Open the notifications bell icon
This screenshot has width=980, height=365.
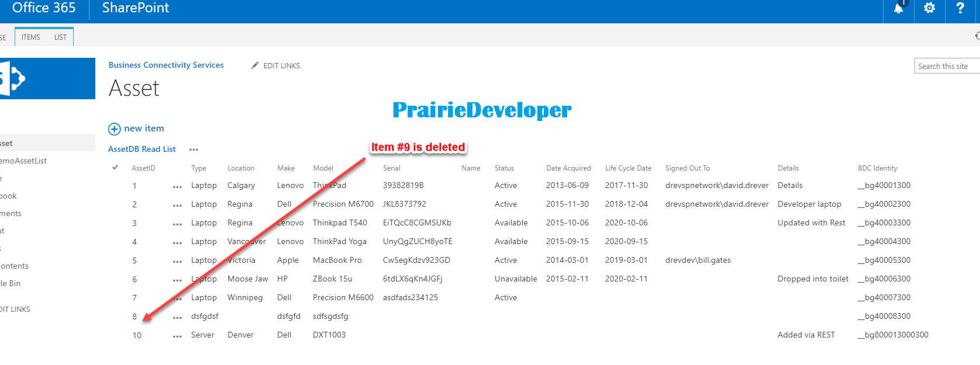coord(899,8)
